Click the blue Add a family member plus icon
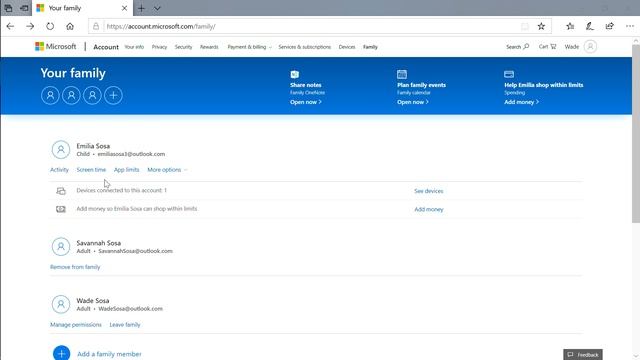640x360 pixels. [x=62, y=353]
